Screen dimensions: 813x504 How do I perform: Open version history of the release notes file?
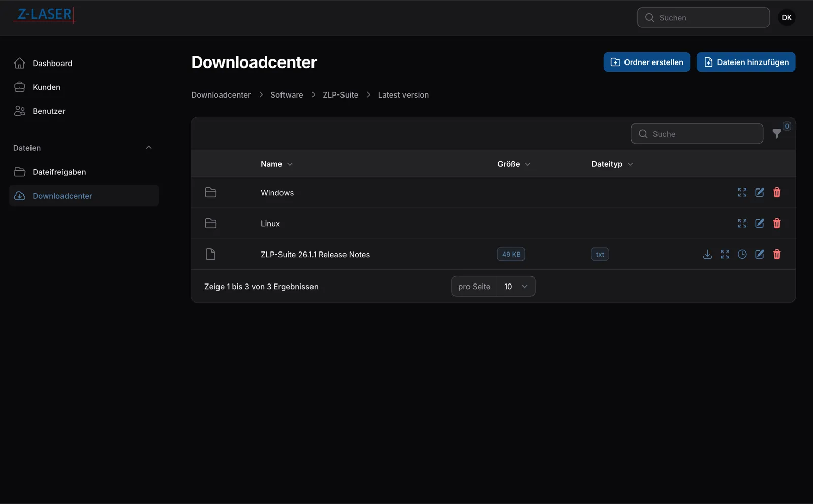(742, 254)
